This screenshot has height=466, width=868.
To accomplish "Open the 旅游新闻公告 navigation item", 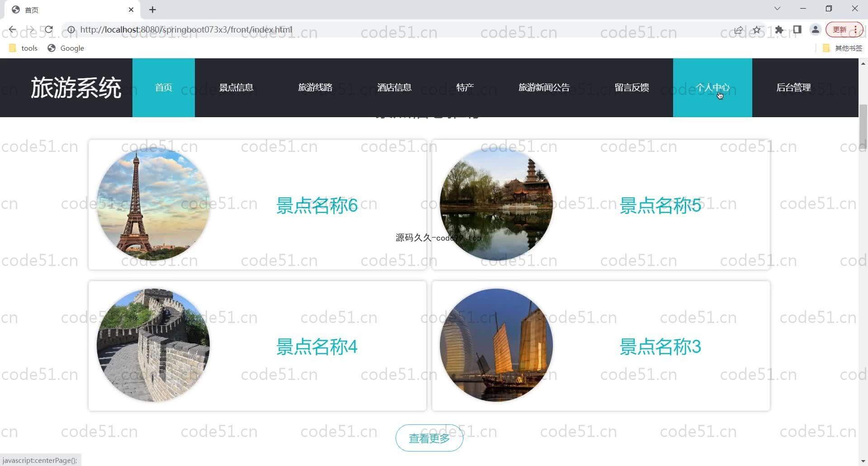I will coord(544,87).
